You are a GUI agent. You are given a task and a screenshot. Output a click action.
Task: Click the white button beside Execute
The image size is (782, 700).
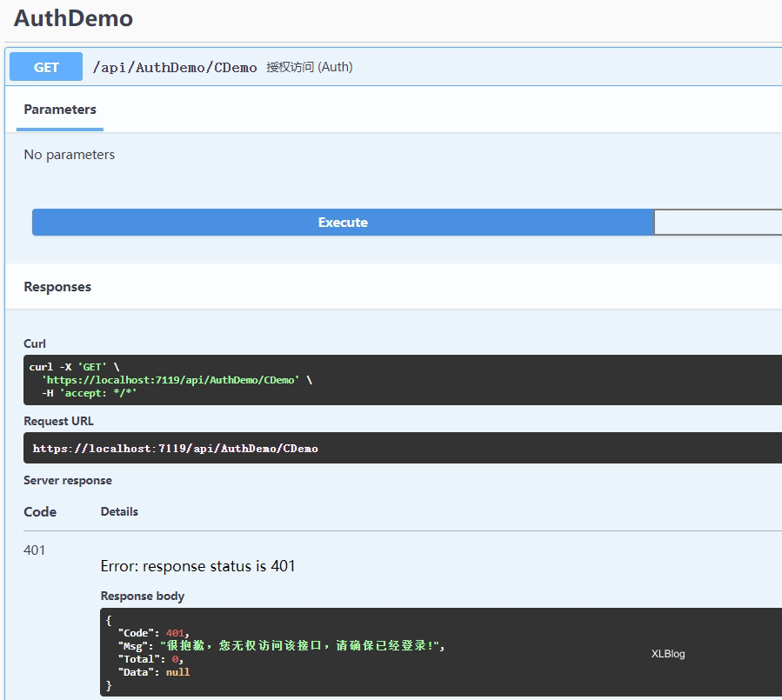718,223
